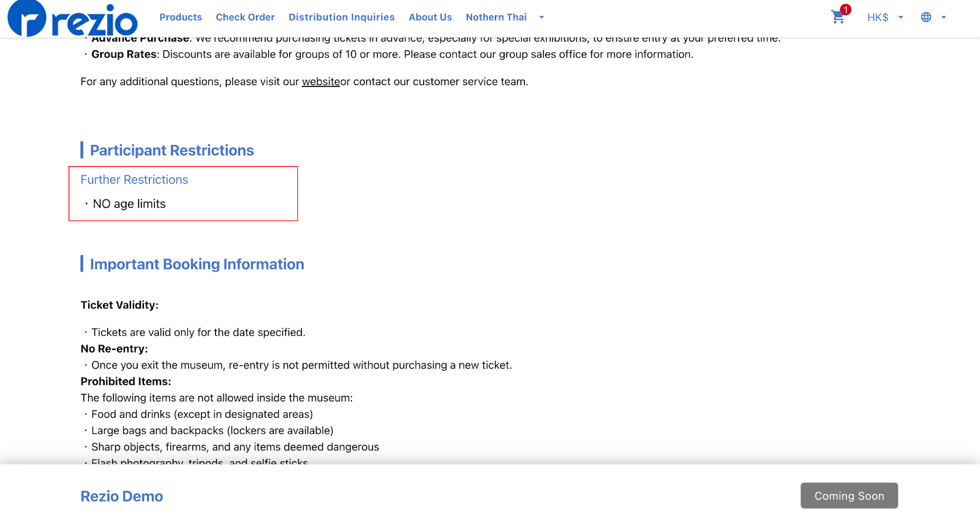Click the 'Large bags and backpacks' item

coord(213,431)
